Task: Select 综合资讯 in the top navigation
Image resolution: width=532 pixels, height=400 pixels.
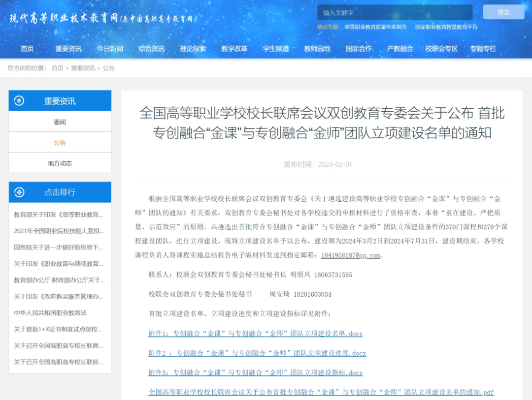Action: click(151, 49)
